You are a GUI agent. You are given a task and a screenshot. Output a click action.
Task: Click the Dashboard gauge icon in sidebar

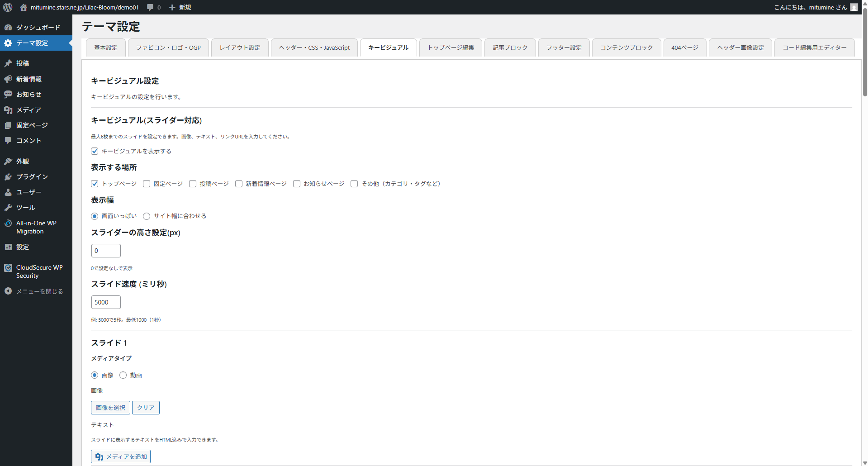pos(8,28)
